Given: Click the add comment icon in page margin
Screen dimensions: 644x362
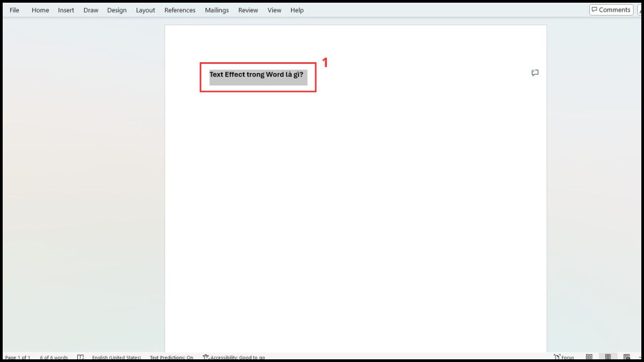Looking at the screenshot, I should pos(535,73).
